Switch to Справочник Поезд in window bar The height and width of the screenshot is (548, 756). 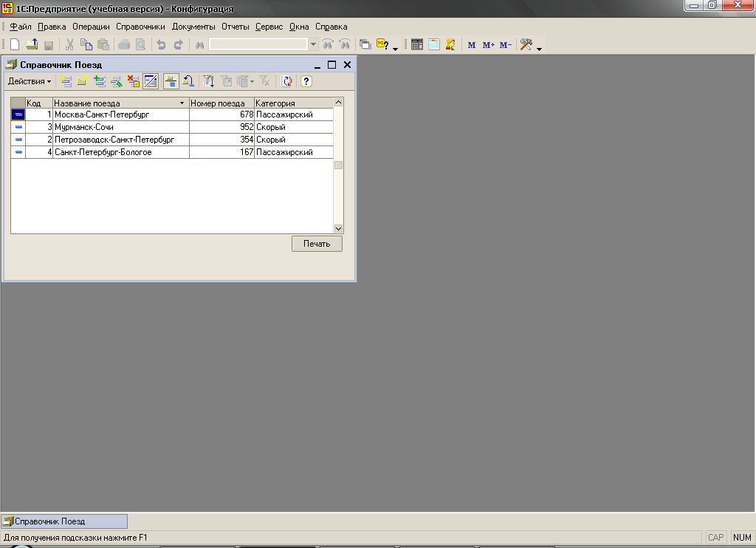(64, 521)
